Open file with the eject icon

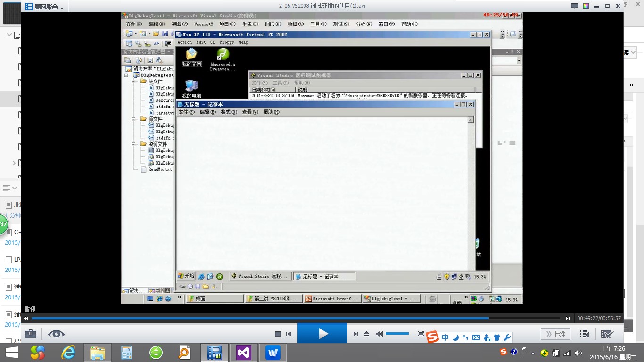pos(367,334)
